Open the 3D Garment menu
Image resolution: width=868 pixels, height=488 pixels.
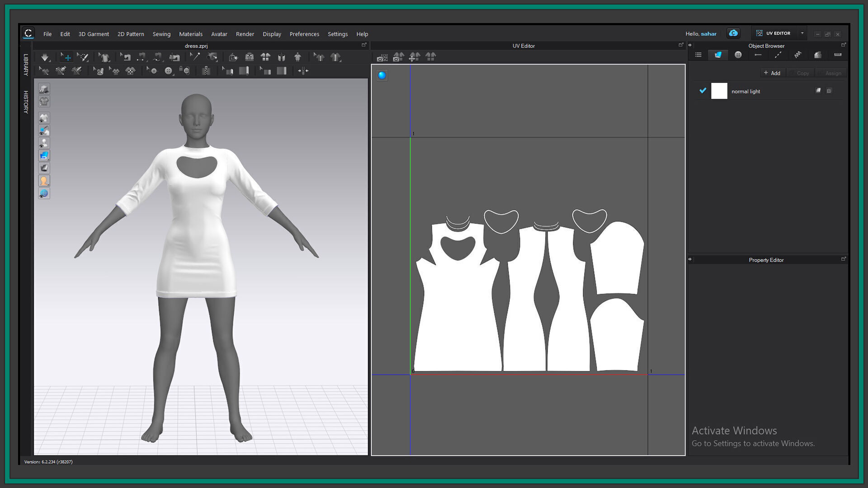point(94,34)
